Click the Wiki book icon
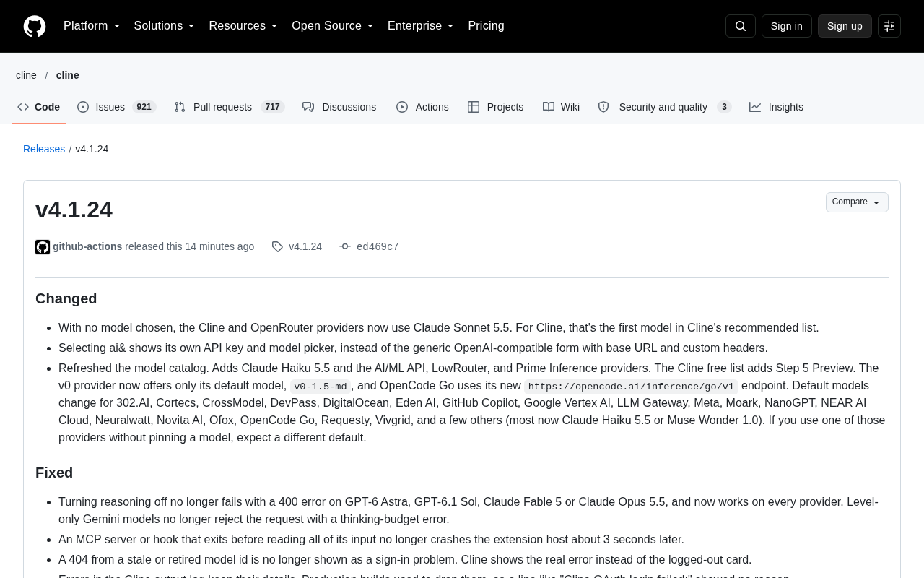The width and height of the screenshot is (924, 578). coord(549,107)
